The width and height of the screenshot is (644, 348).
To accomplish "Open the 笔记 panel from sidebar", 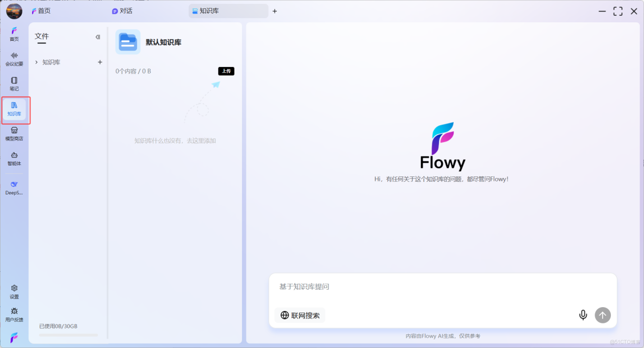I will click(x=14, y=83).
